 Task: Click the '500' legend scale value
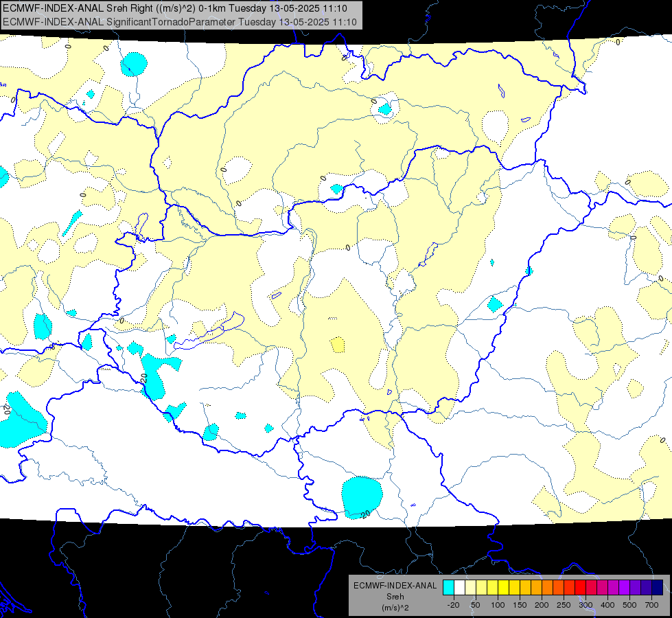tap(629, 605)
